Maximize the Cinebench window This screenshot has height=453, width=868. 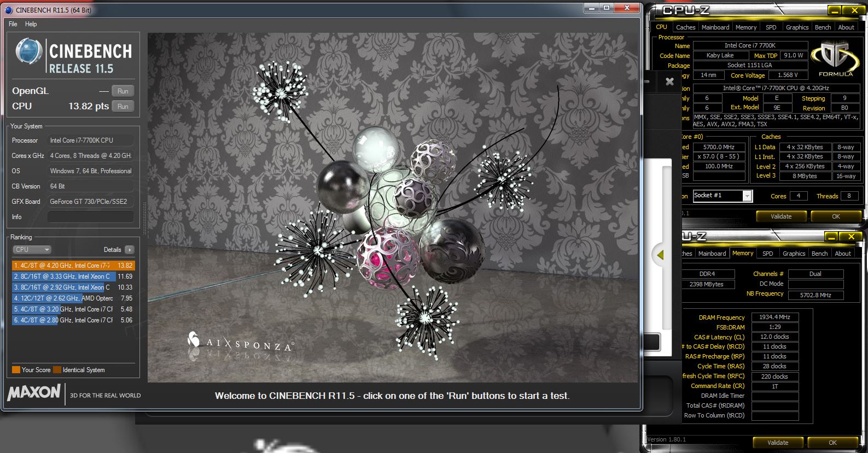coord(607,8)
